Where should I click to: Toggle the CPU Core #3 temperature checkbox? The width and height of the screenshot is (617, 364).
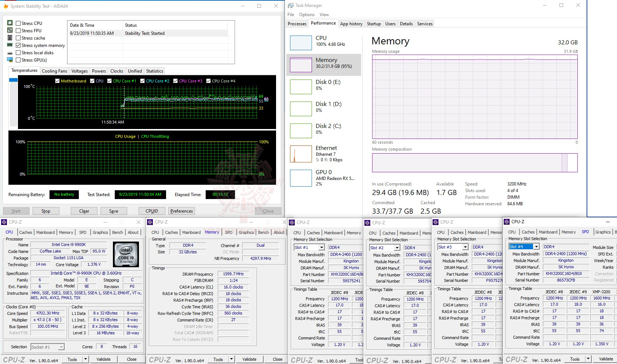[175, 81]
